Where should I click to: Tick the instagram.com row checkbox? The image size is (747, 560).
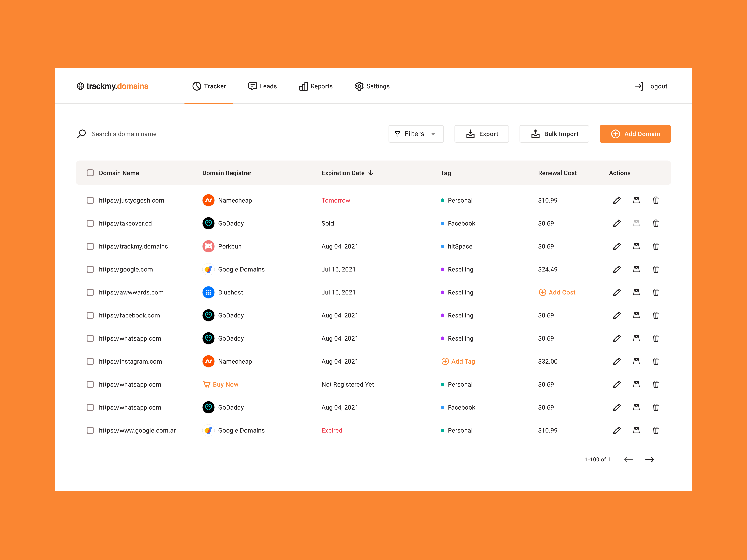(x=90, y=361)
